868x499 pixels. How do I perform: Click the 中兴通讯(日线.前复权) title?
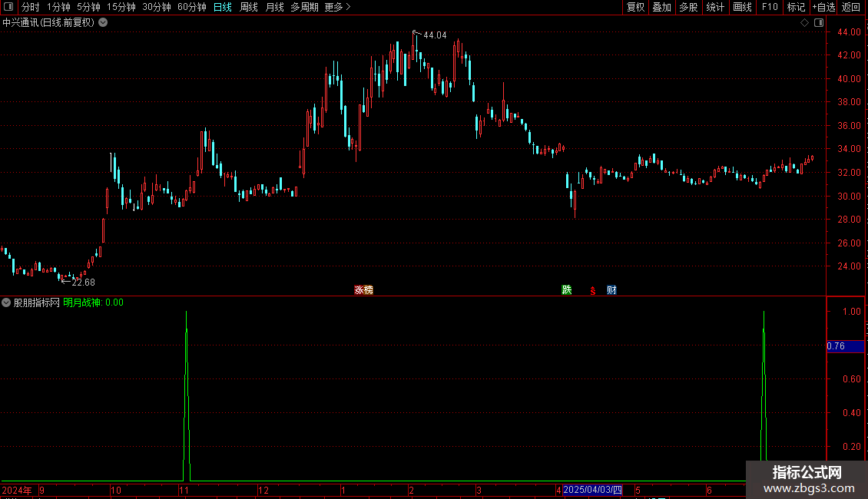(48, 23)
